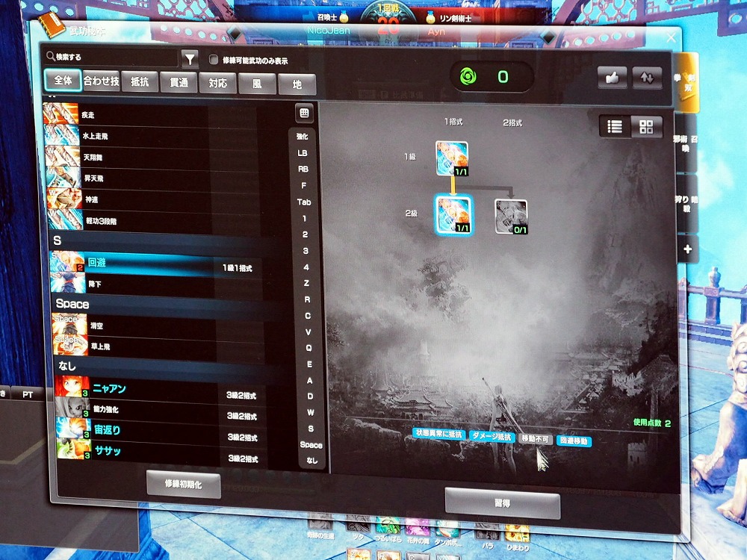Jump to RB in key list
This screenshot has height=560, width=747.
click(x=303, y=169)
